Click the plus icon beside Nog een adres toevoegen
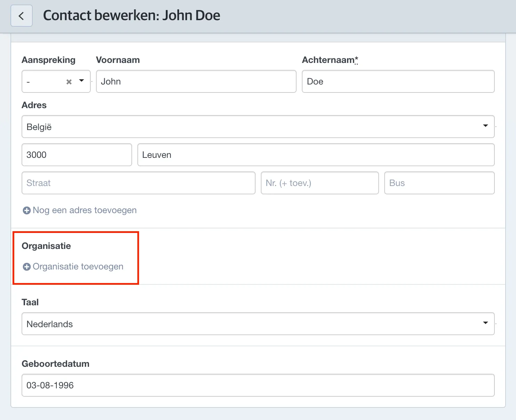Screen dimensions: 516x420 [26, 210]
